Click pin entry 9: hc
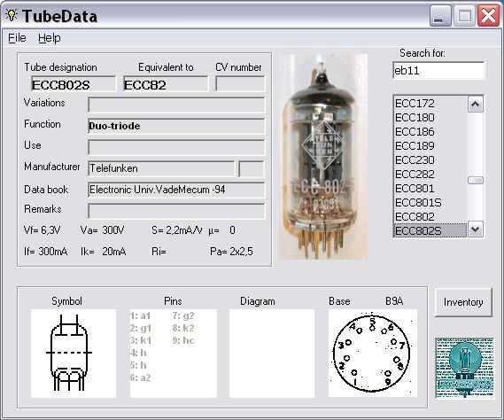This screenshot has width=504, height=420. pos(183,340)
